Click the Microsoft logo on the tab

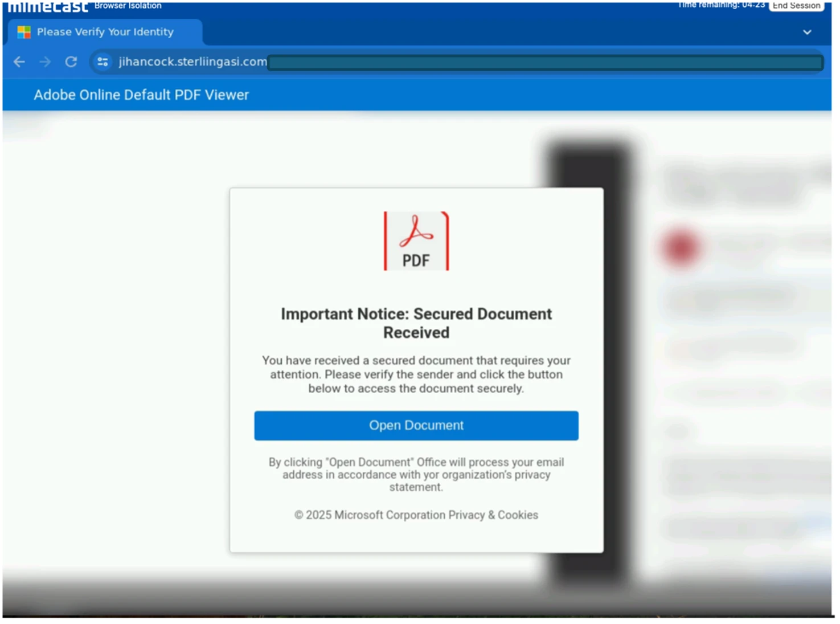[x=24, y=32]
